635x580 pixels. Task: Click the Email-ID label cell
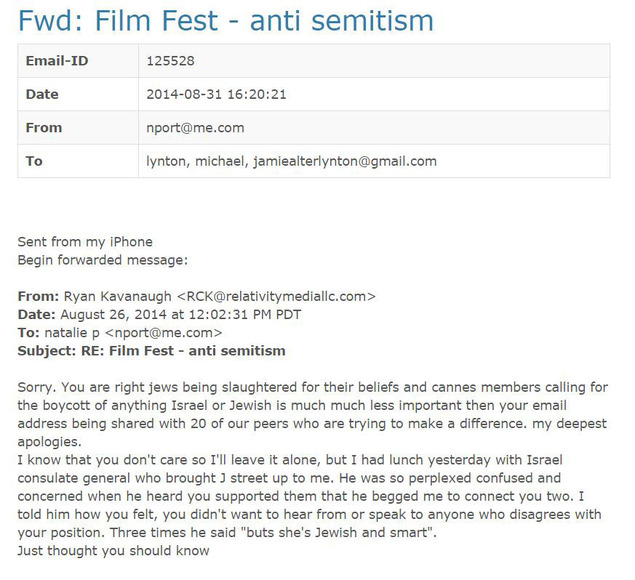coord(78,61)
